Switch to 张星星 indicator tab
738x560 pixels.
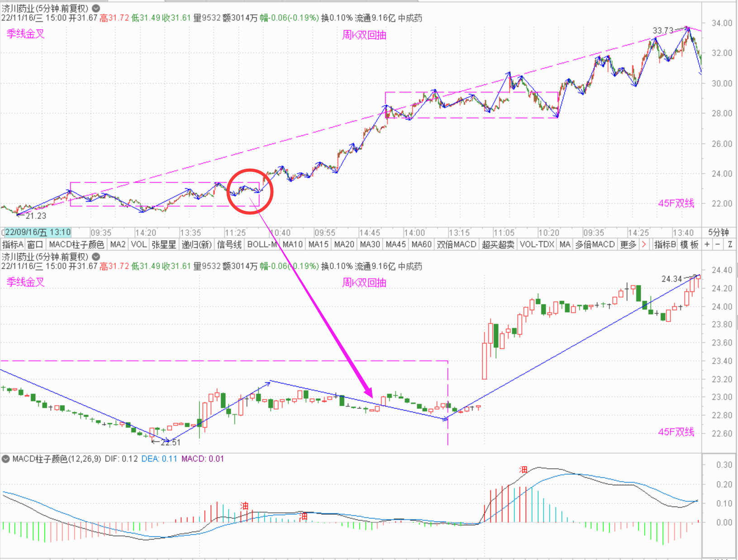pos(164,245)
